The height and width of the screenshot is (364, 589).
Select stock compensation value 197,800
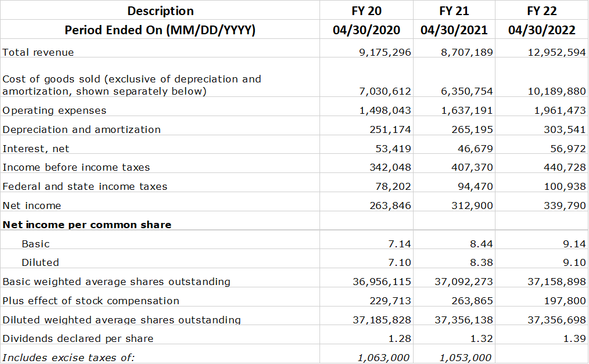click(x=565, y=301)
